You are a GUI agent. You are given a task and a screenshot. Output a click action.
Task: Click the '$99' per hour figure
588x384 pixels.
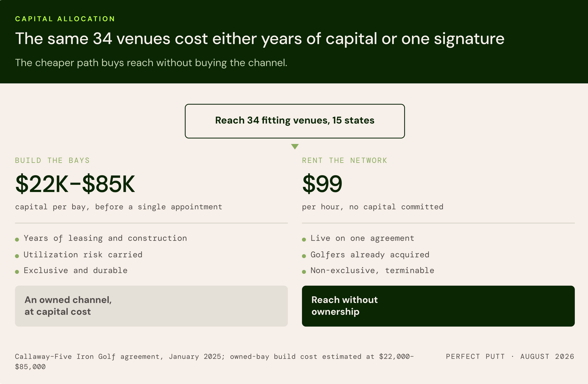pyautogui.click(x=322, y=184)
